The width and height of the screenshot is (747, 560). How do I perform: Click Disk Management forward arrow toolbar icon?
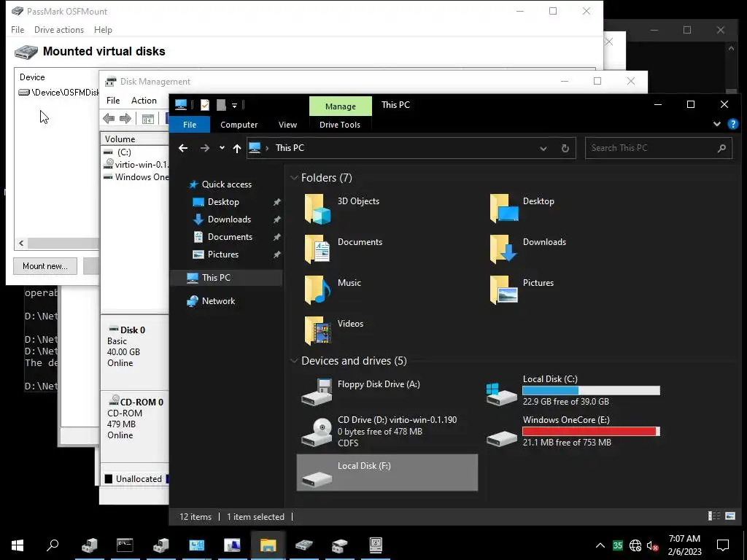click(125, 119)
